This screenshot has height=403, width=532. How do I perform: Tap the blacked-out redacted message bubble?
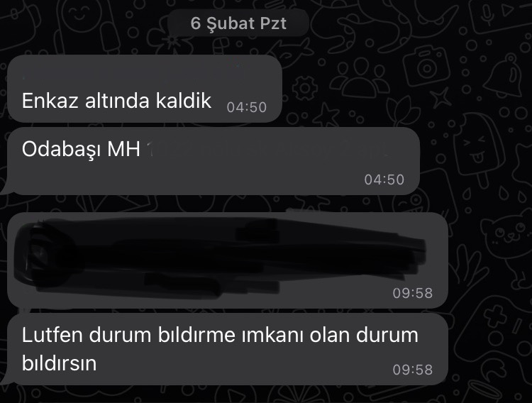click(228, 260)
